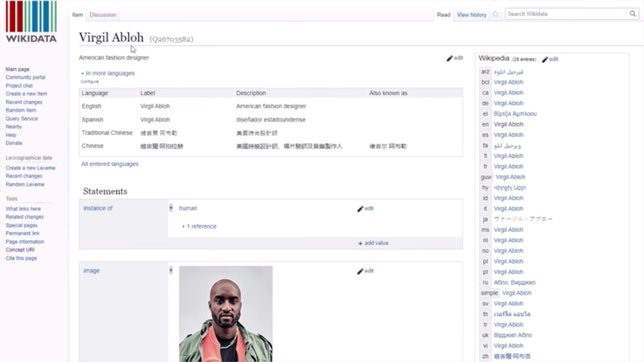Go to the Main page
Viewport: 644px width, 362px height.
pos(17,69)
